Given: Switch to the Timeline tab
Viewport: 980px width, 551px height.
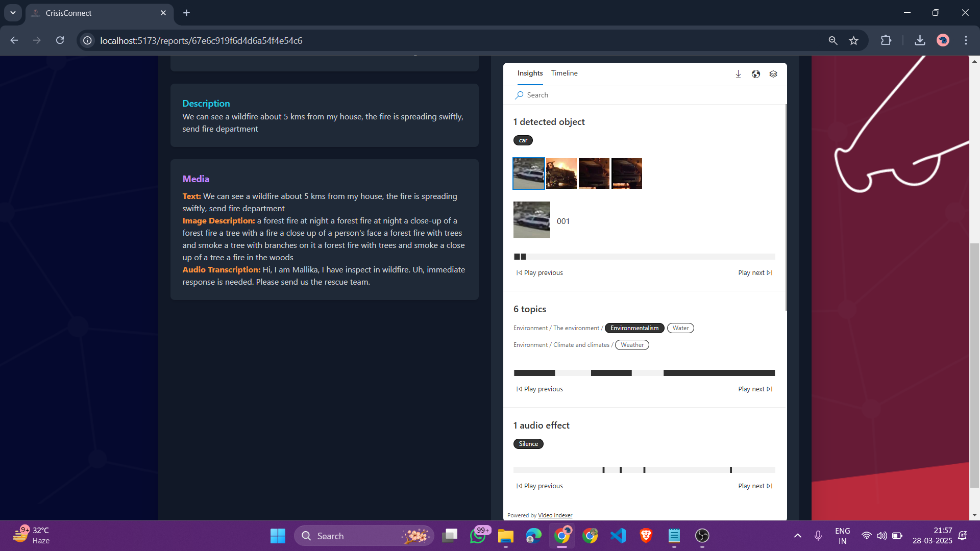Looking at the screenshot, I should (564, 73).
